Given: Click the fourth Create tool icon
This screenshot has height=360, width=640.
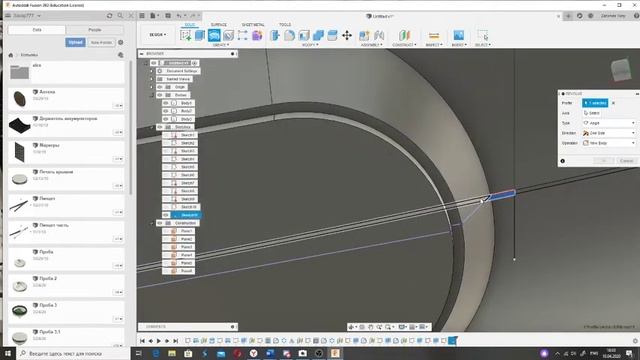Looking at the screenshot, I should pos(229,36).
